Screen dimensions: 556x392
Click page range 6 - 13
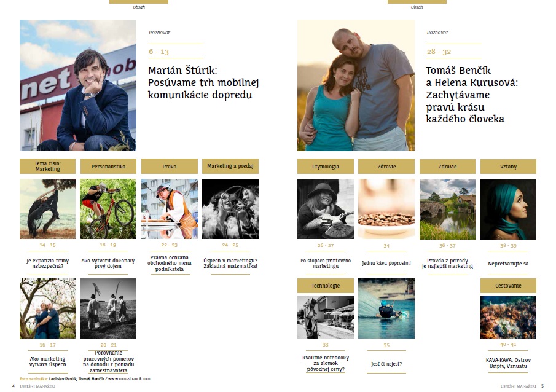[159, 52]
